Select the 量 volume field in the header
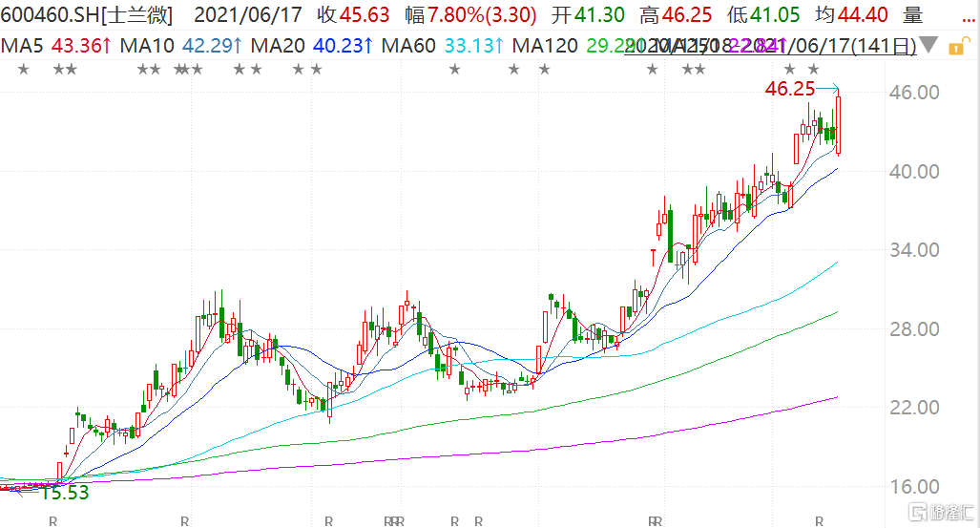This screenshot has height=528, width=980. [x=912, y=14]
